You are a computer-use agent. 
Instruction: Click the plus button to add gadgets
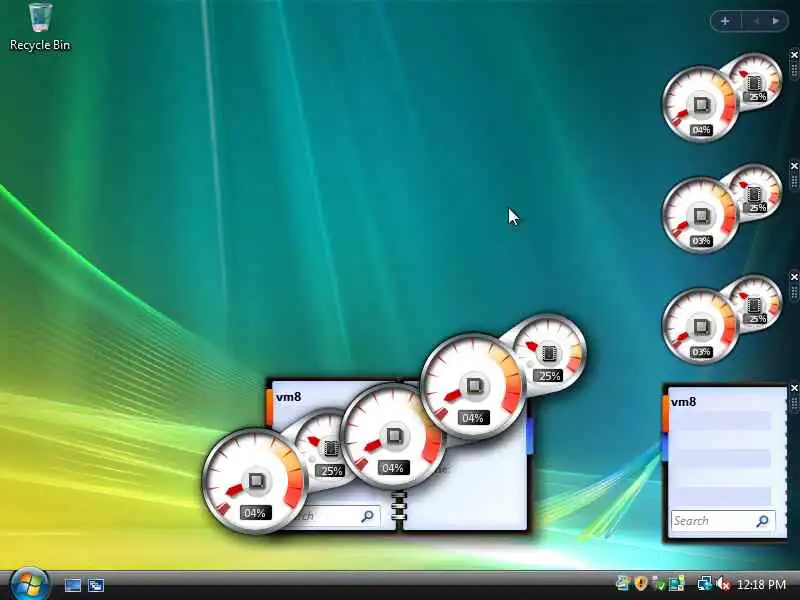[725, 21]
